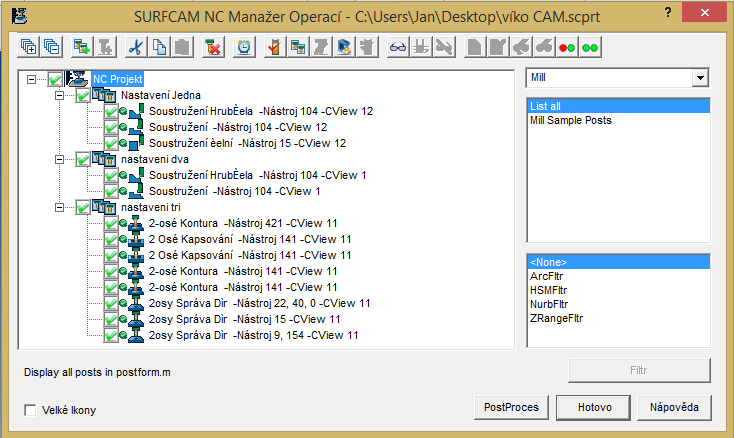Toggle the nastaveni tri checkbox

pyautogui.click(x=83, y=207)
